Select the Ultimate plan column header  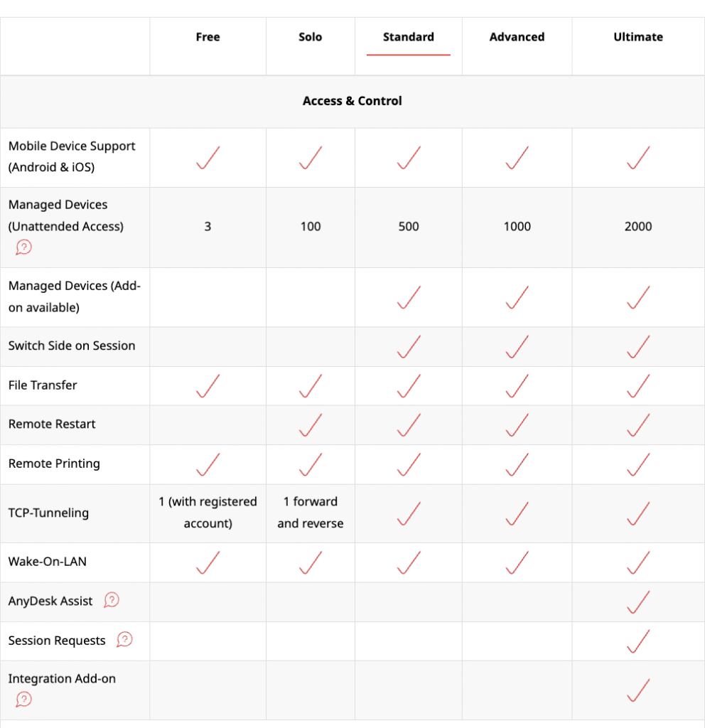638,37
